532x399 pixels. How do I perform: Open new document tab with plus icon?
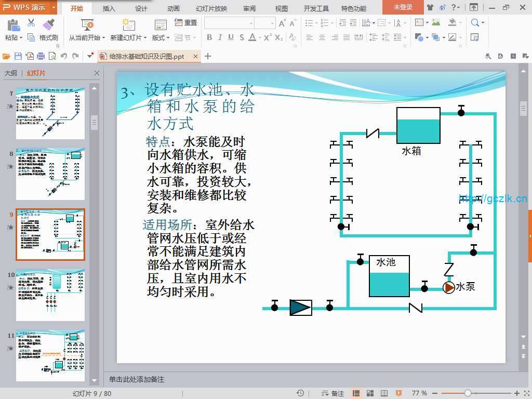pos(208,56)
